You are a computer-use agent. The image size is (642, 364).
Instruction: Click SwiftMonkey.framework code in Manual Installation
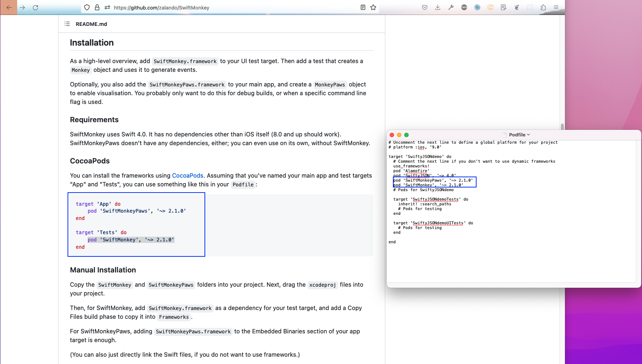(x=180, y=308)
